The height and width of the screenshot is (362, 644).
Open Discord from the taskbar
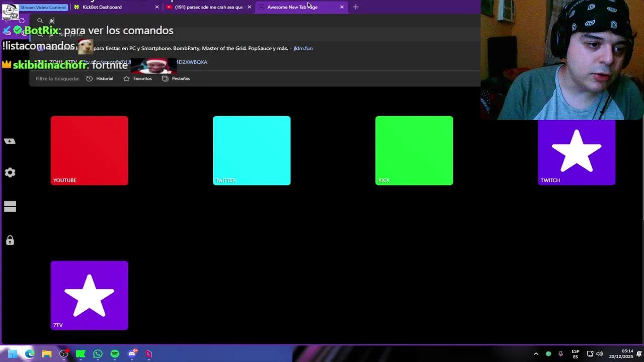point(131,353)
